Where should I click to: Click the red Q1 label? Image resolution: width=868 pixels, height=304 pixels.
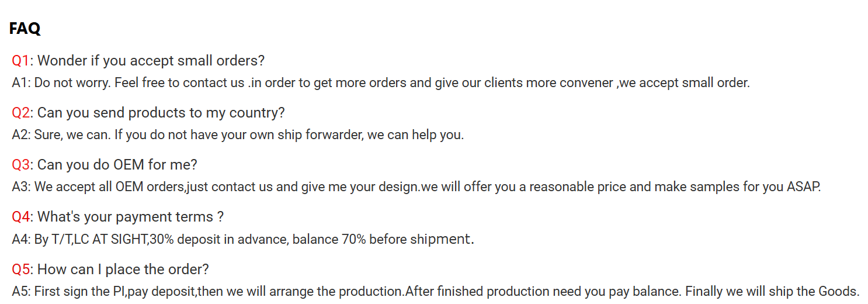click(20, 60)
